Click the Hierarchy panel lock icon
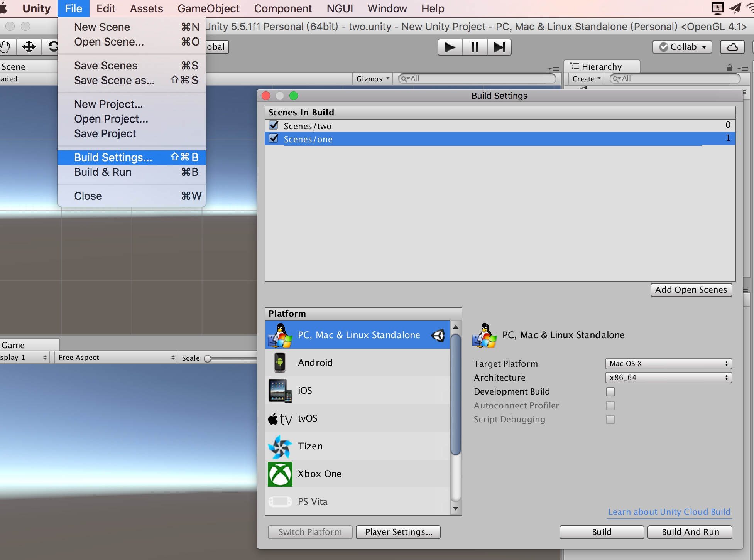The image size is (754, 560). click(x=729, y=68)
